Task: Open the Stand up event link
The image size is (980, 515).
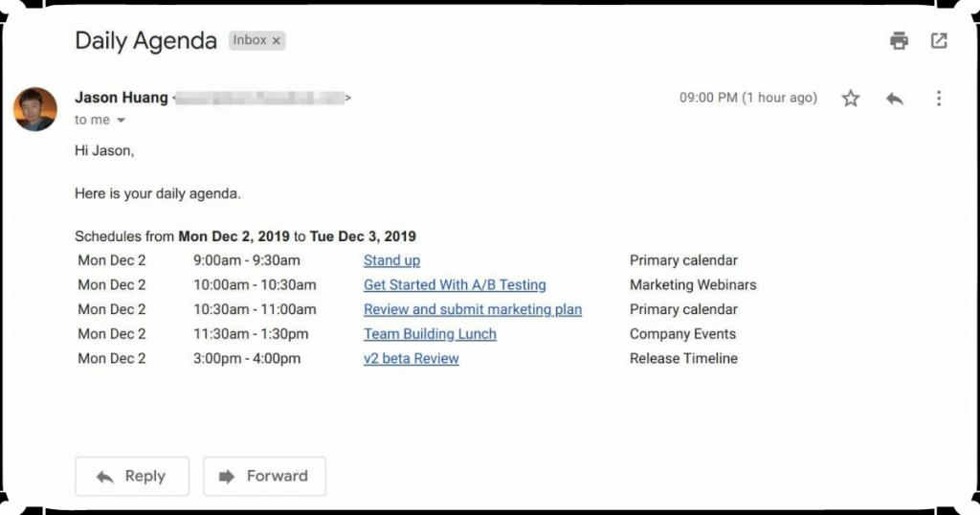Action: pyautogui.click(x=391, y=260)
